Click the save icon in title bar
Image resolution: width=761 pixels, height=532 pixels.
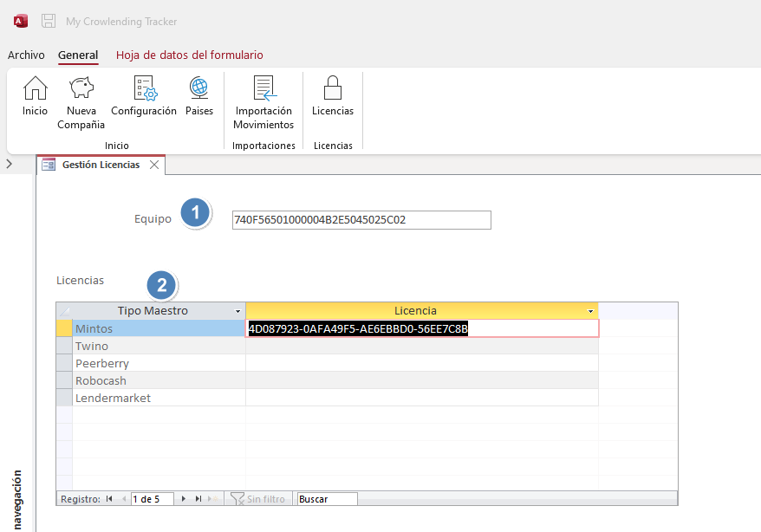[x=49, y=21]
